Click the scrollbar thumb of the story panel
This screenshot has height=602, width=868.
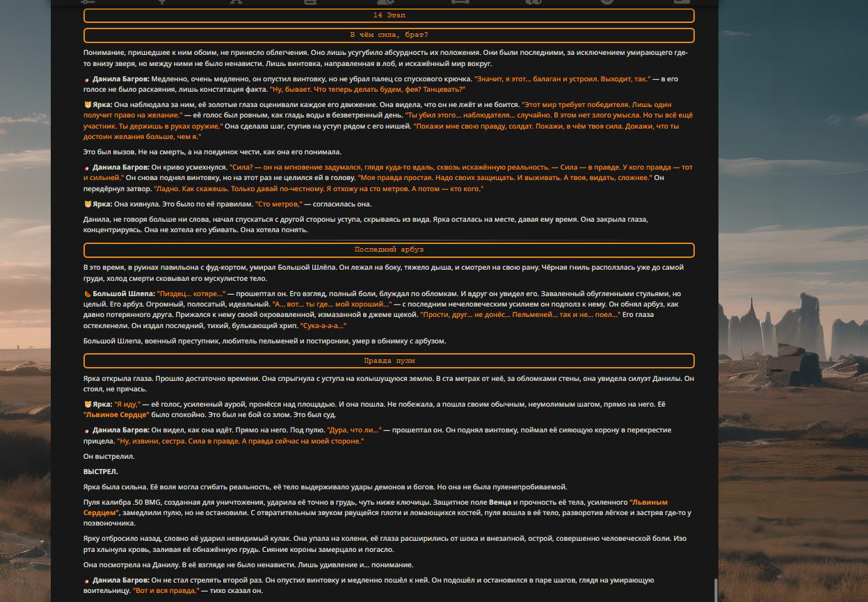click(x=714, y=589)
